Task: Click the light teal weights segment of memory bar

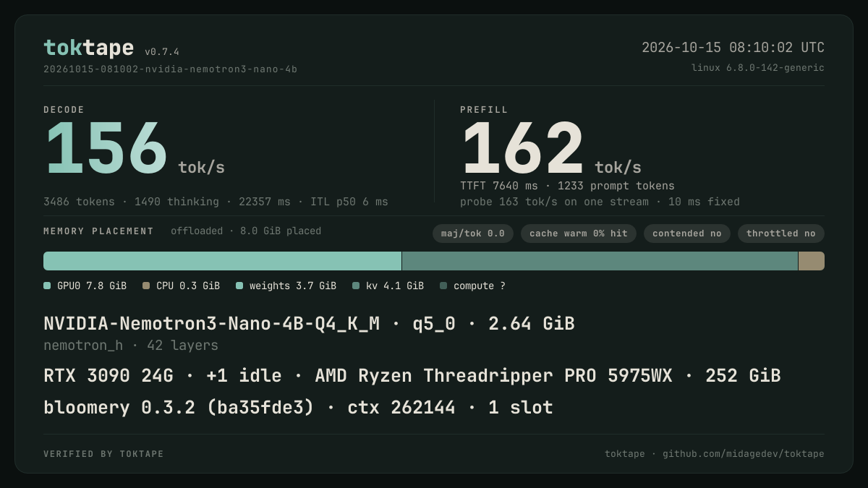Action: [222, 261]
